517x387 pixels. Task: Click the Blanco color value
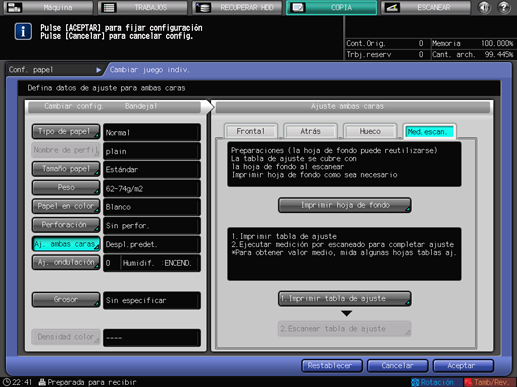click(152, 207)
